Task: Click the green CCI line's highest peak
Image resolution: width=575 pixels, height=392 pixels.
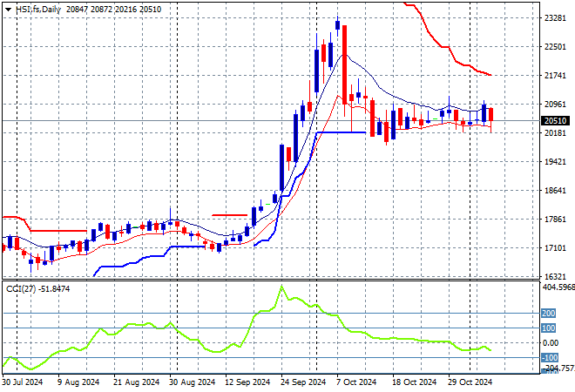Action: [281, 287]
